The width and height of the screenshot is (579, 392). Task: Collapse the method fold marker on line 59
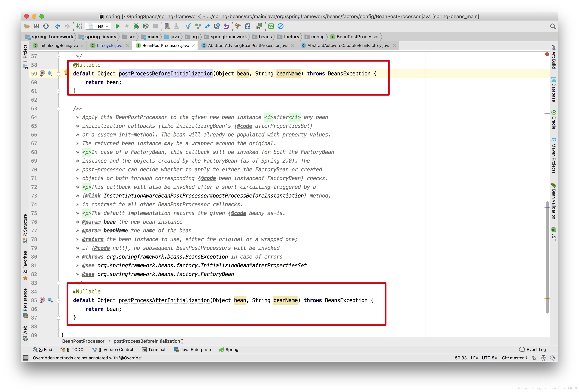pos(59,74)
